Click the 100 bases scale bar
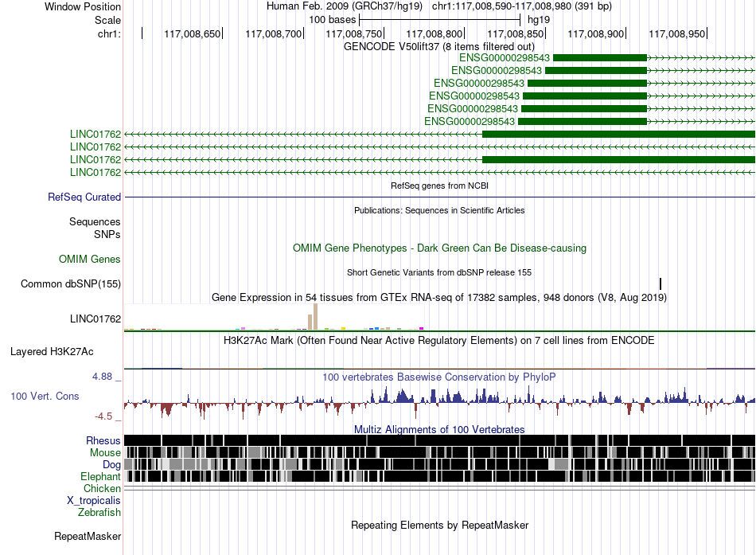The height and width of the screenshot is (555, 756). click(440, 20)
